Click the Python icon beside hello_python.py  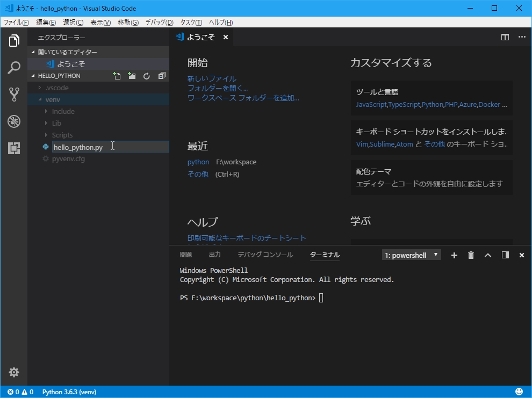46,147
